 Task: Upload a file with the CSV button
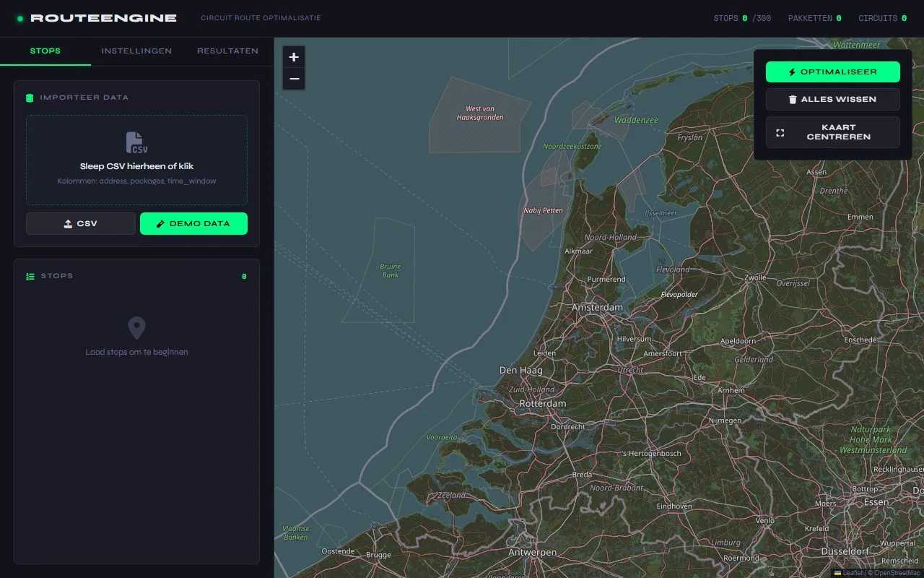click(81, 224)
